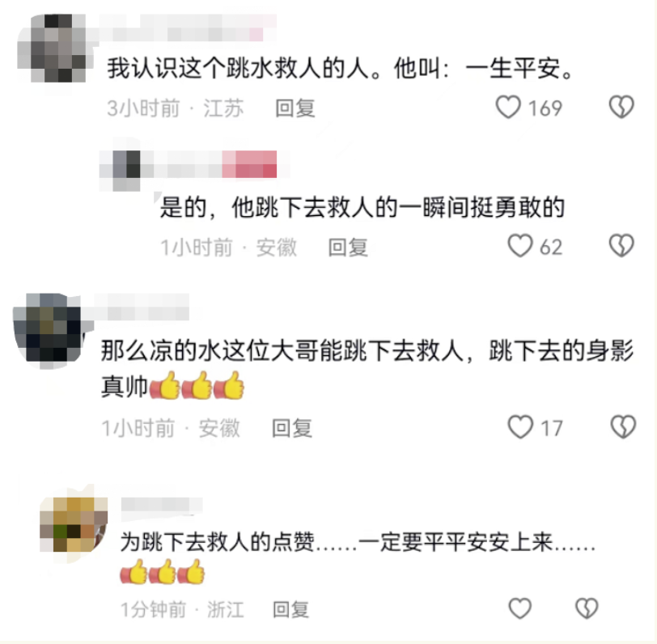Viewport: 657px width, 644px height.
Task: Reply to the 江苏 comment via 回复
Action: click(295, 108)
